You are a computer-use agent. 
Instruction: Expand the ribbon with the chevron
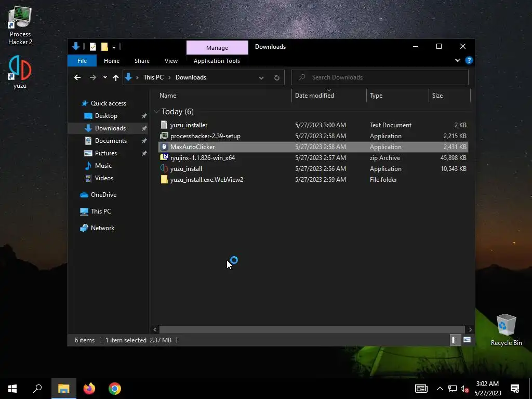pyautogui.click(x=457, y=60)
